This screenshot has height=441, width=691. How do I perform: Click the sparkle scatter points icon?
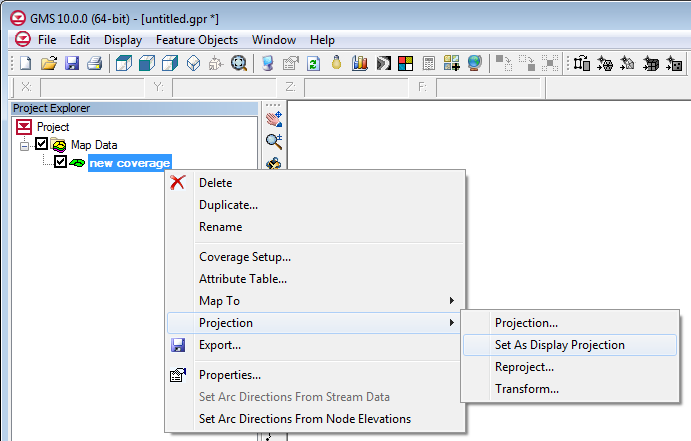tap(674, 63)
